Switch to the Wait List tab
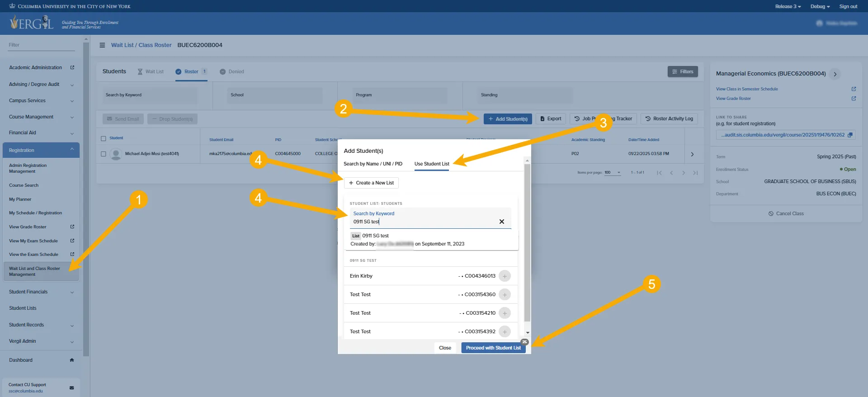 coord(151,71)
